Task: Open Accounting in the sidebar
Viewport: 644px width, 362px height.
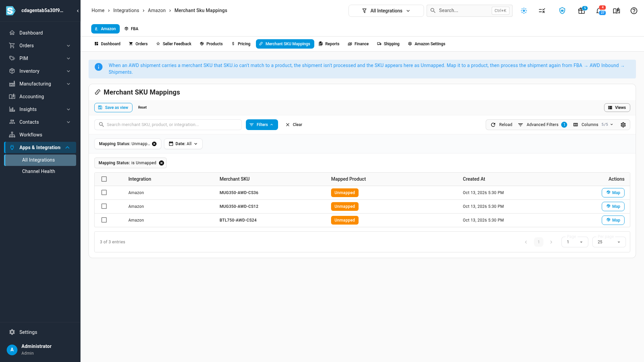Action: tap(40, 97)
